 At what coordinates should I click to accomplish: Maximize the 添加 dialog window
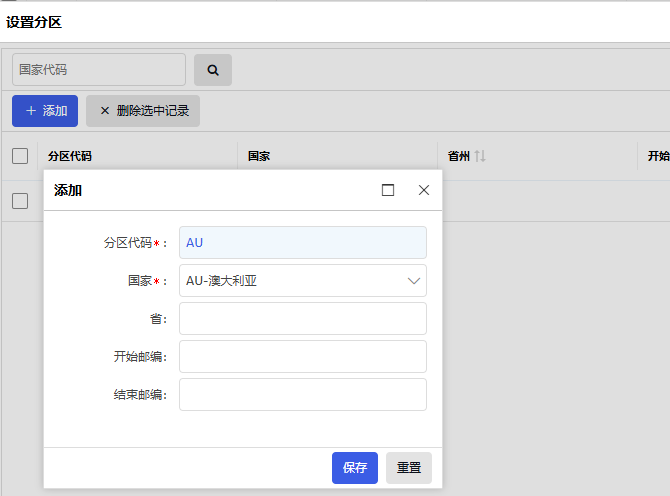[388, 190]
